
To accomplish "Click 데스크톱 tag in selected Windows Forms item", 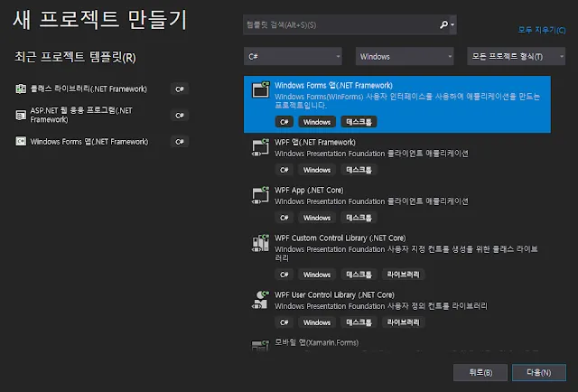I will coord(359,122).
